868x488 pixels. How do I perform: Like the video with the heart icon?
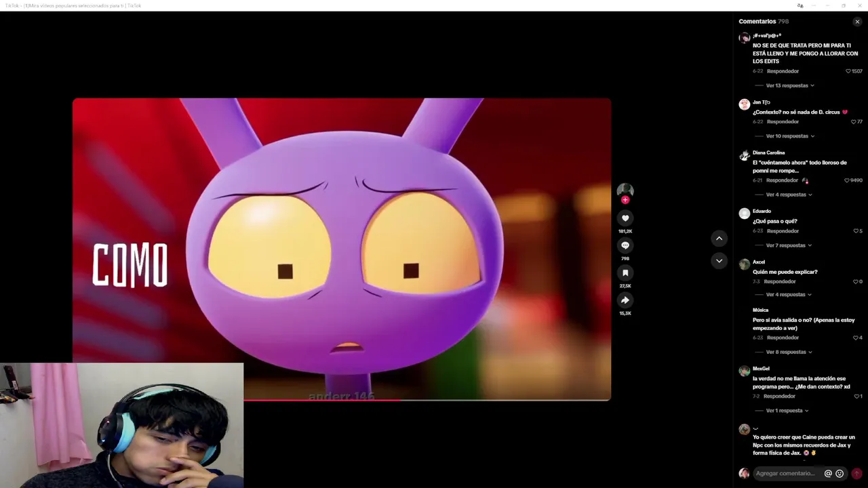click(x=625, y=218)
